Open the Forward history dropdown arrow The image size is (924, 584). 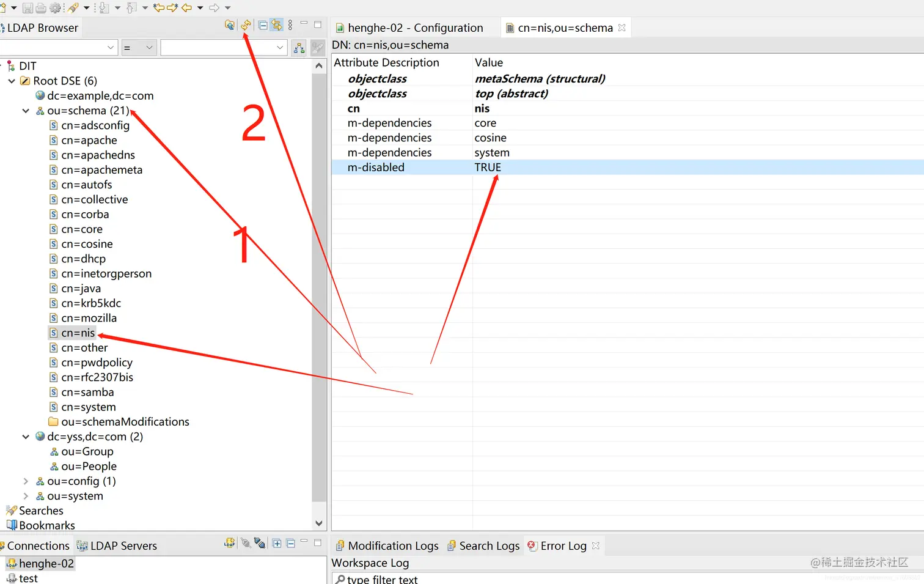227,8
